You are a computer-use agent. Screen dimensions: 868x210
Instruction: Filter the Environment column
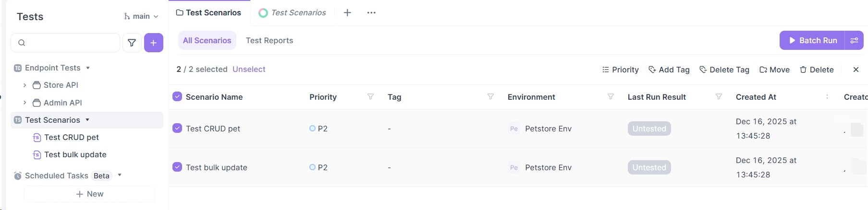pyautogui.click(x=611, y=97)
